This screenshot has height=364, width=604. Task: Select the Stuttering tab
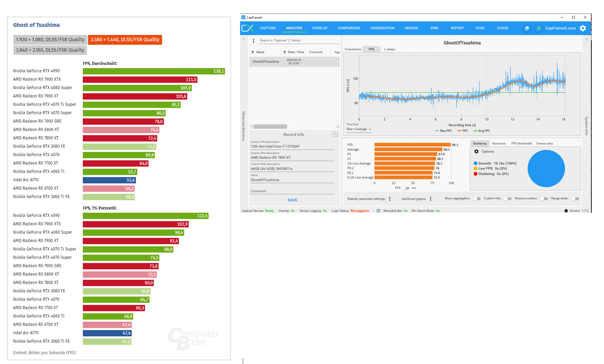coord(480,144)
